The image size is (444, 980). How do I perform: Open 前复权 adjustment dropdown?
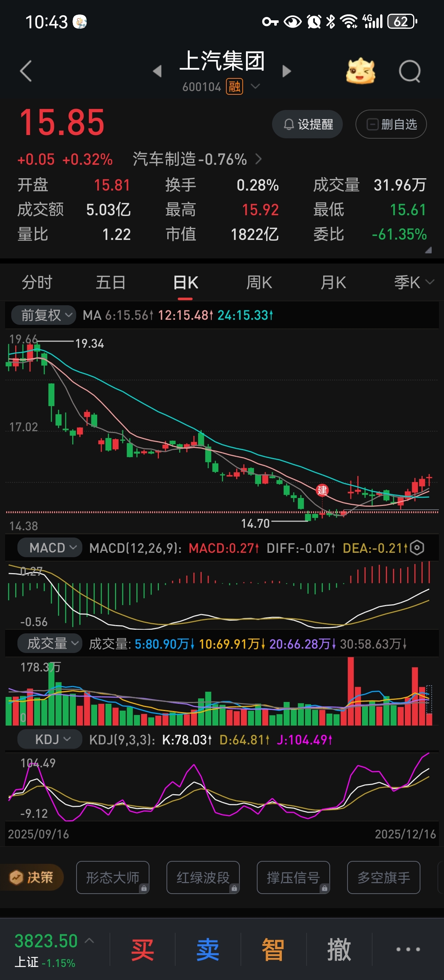pyautogui.click(x=44, y=315)
